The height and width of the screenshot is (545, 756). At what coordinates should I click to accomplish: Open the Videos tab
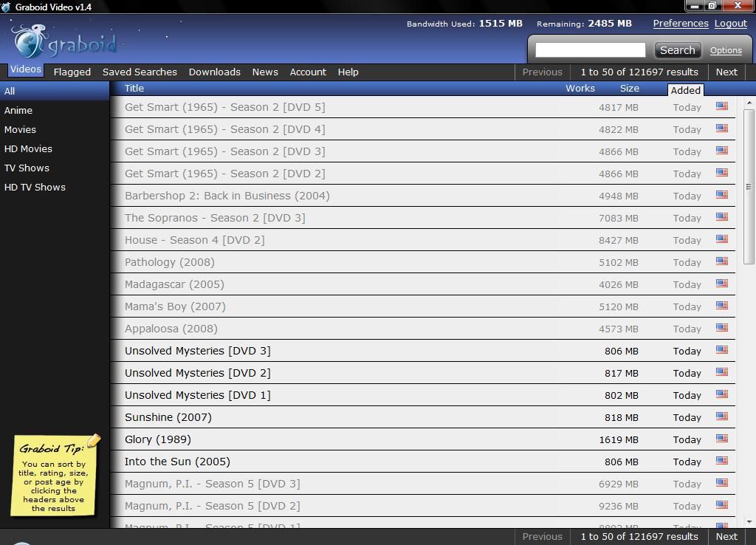(26, 69)
